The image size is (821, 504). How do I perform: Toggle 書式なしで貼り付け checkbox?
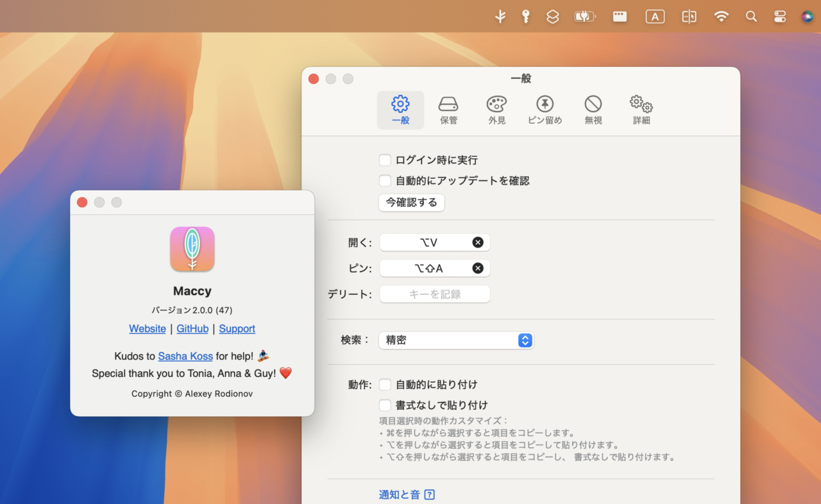click(x=385, y=405)
